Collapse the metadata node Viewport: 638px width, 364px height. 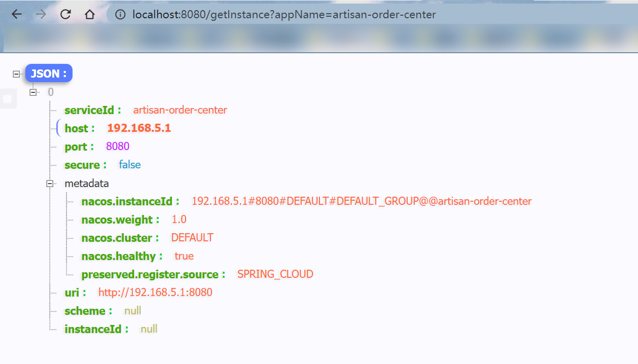click(x=50, y=184)
